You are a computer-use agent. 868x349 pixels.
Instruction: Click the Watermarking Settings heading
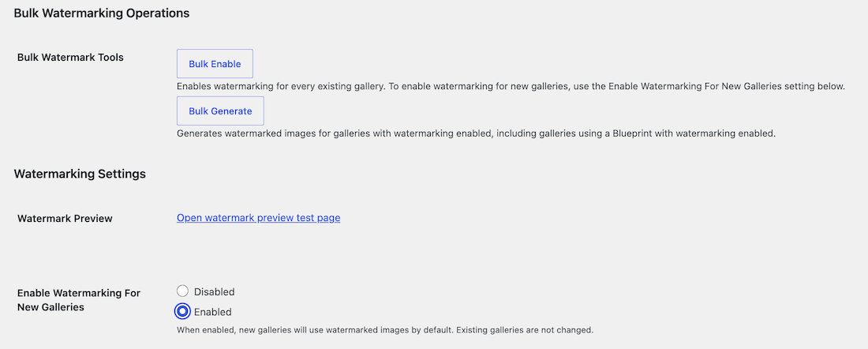pos(80,174)
